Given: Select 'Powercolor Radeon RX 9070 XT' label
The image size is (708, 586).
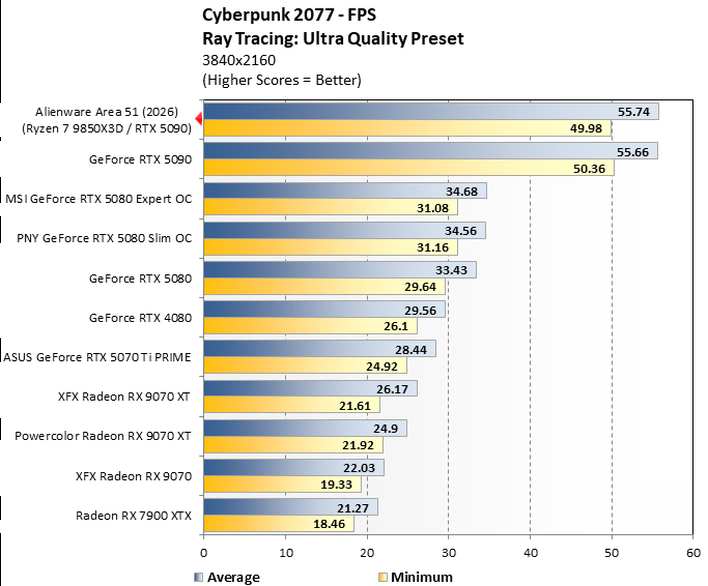Looking at the screenshot, I should (x=103, y=436).
